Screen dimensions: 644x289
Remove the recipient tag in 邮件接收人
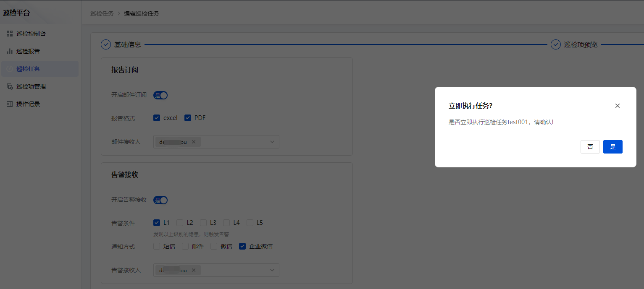click(x=194, y=142)
